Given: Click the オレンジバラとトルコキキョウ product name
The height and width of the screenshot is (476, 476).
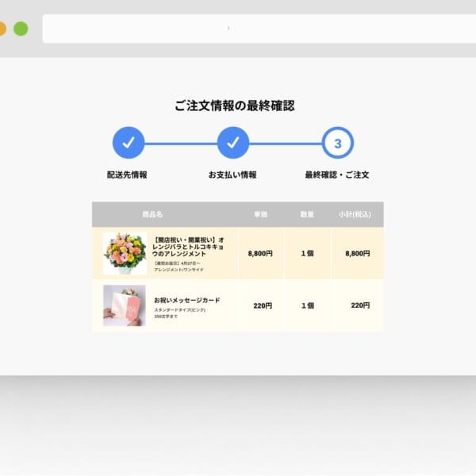Looking at the screenshot, I should tap(189, 246).
